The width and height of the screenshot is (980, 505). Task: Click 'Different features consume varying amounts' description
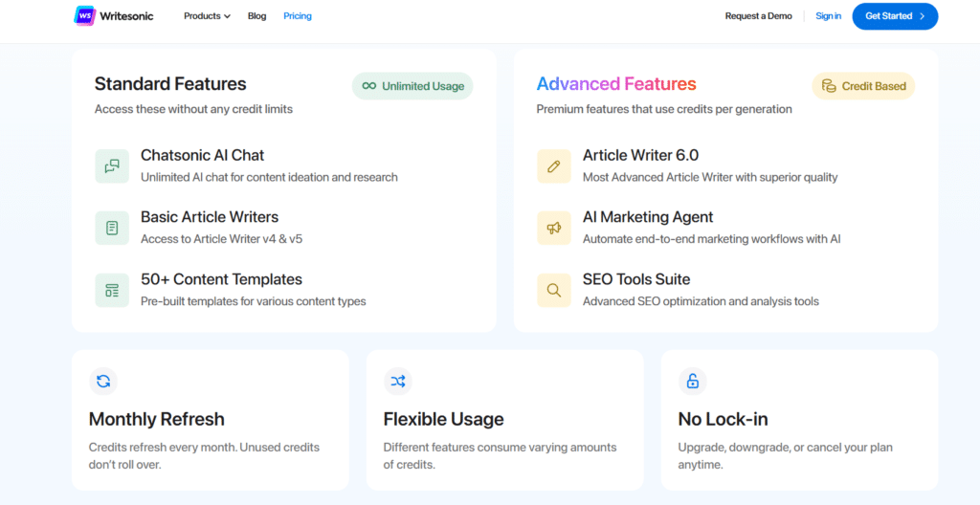coord(500,456)
